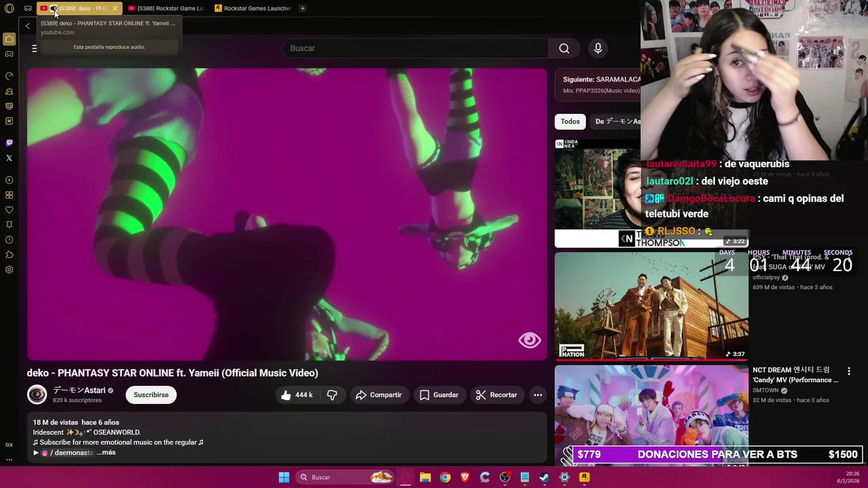Open Brave browser from the taskbar
The height and width of the screenshot is (488, 868).
465,477
